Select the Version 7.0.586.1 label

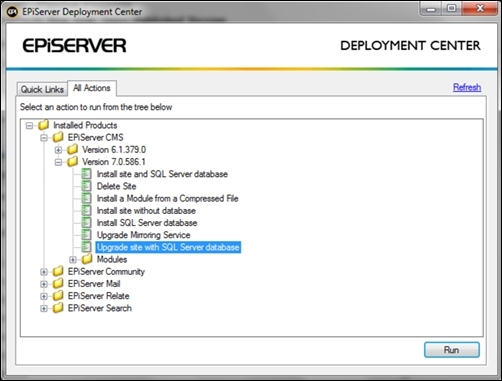[114, 162]
